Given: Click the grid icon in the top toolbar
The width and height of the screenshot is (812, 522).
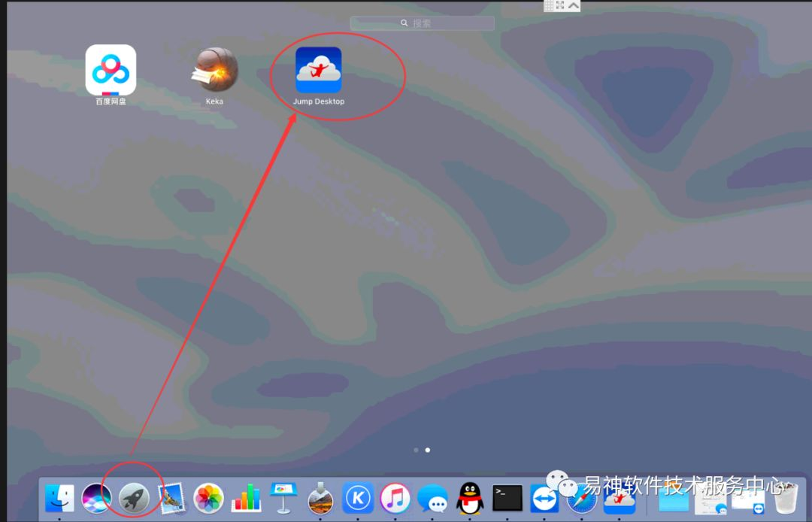Looking at the screenshot, I should [549, 5].
